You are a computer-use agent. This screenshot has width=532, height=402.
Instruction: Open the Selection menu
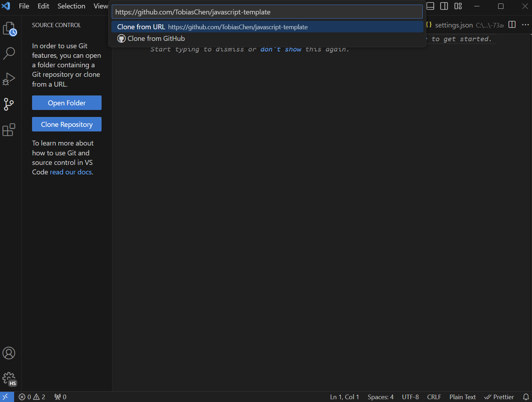point(71,6)
